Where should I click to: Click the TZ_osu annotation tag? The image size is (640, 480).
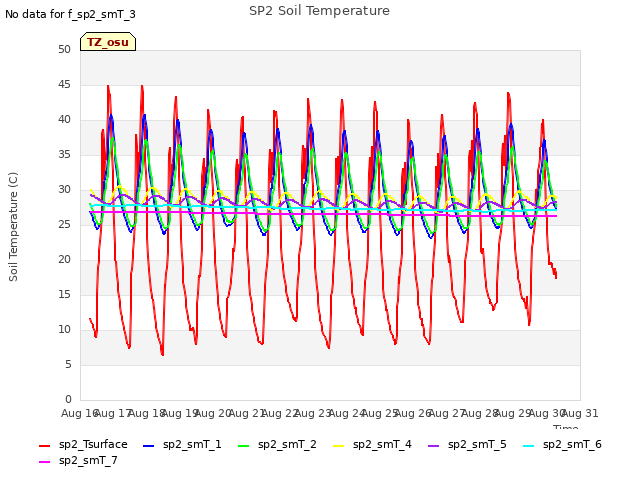108,42
